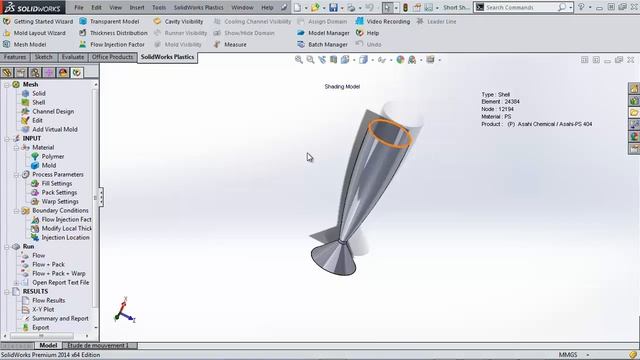Click the New document icon

coord(298,7)
